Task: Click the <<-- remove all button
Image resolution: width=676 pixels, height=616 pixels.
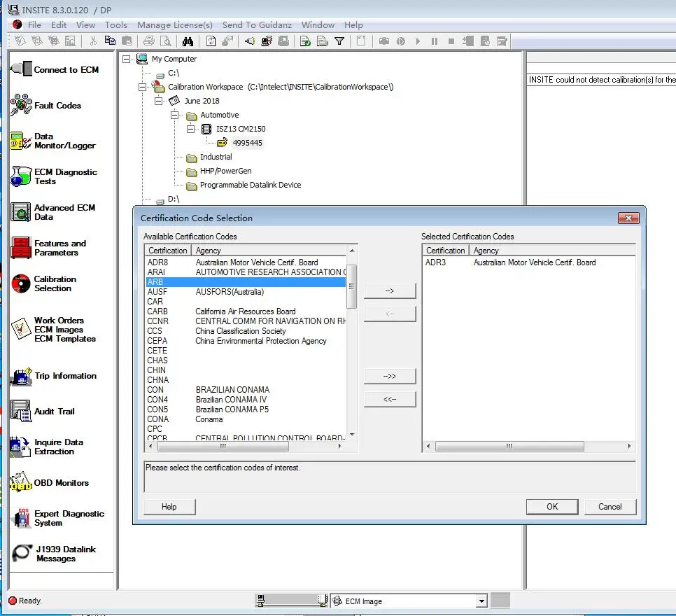Action: click(x=390, y=399)
